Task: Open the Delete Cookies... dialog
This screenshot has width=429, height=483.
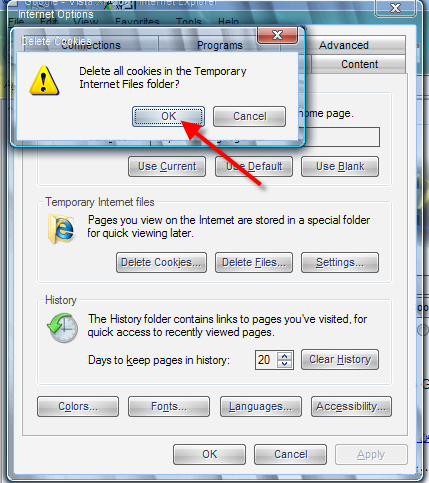Action: click(x=161, y=263)
